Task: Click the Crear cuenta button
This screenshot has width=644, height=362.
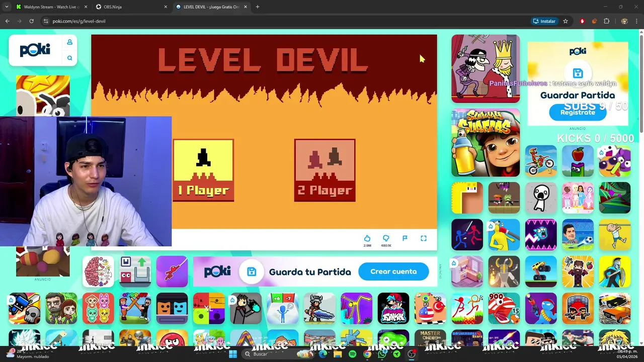Action: click(x=393, y=271)
